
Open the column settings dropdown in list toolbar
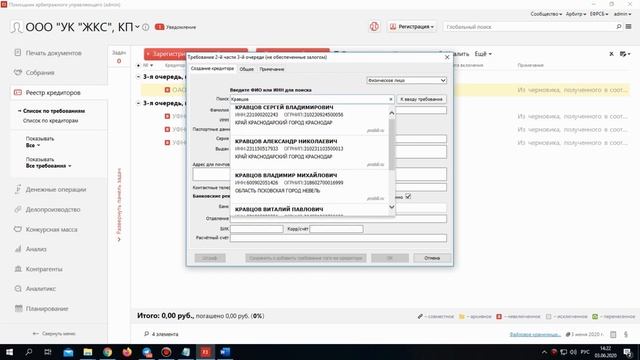coord(624,54)
